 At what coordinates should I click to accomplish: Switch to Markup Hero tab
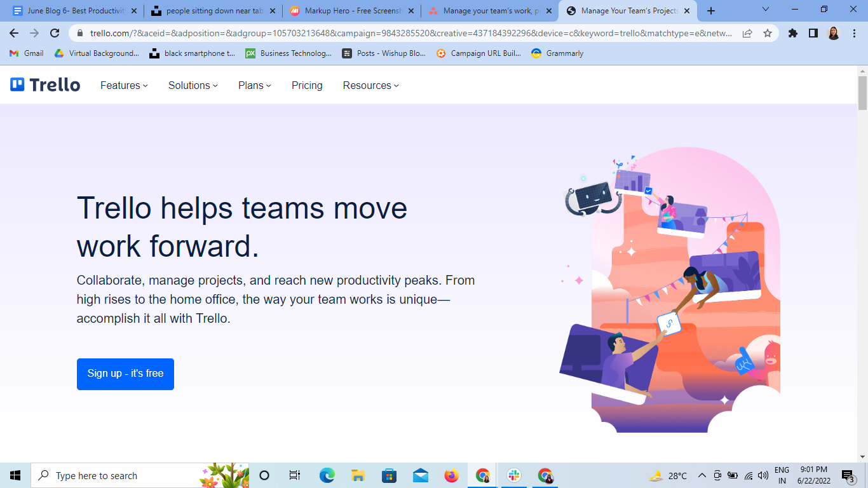tap(351, 11)
